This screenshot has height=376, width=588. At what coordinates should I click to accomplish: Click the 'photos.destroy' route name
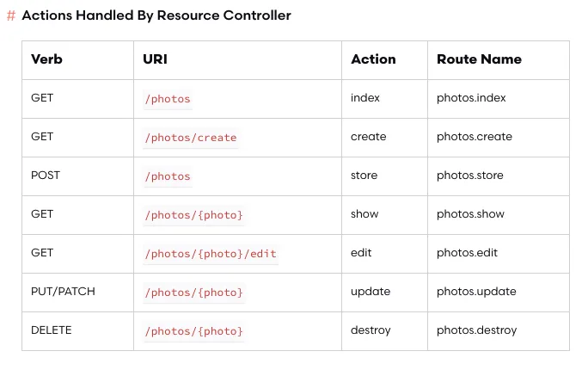476,330
